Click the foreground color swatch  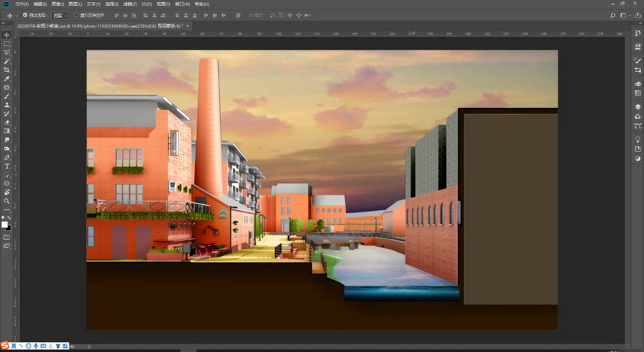[x=5, y=223]
